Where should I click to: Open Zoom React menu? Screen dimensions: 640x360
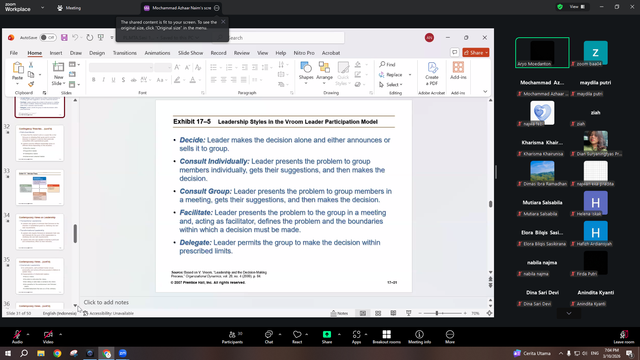click(297, 337)
